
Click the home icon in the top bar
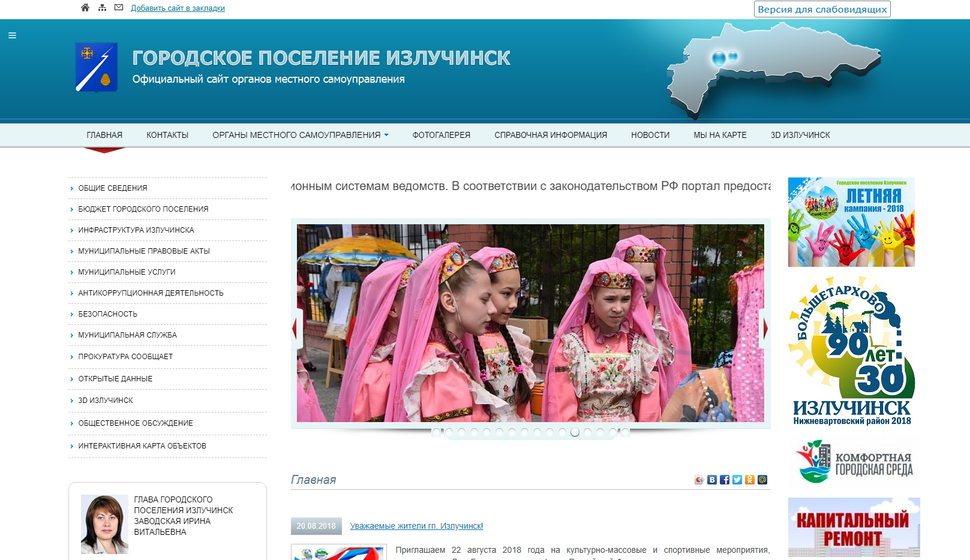pyautogui.click(x=85, y=7)
